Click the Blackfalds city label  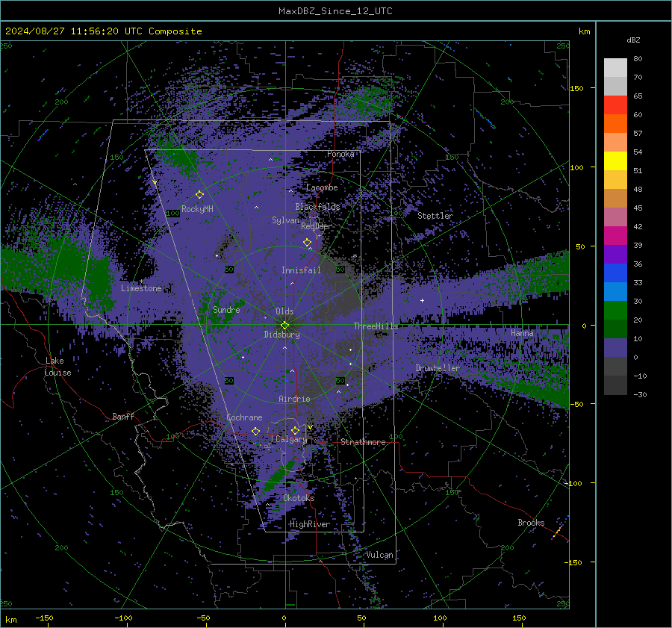point(317,207)
